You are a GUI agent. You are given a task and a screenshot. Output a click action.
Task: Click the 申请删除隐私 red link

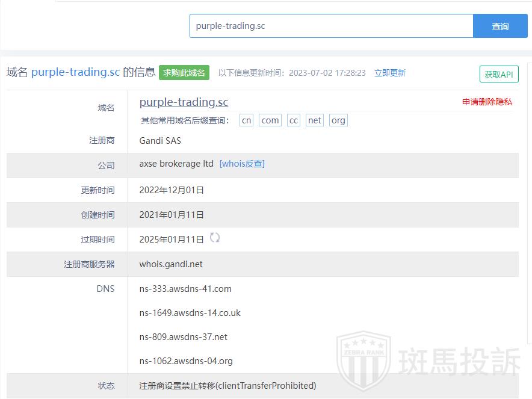(487, 102)
